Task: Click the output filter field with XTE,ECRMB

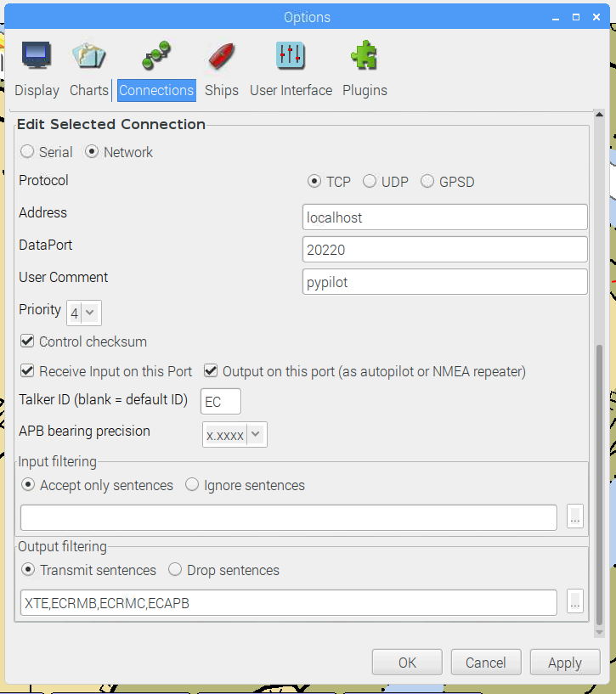Action: tap(289, 602)
